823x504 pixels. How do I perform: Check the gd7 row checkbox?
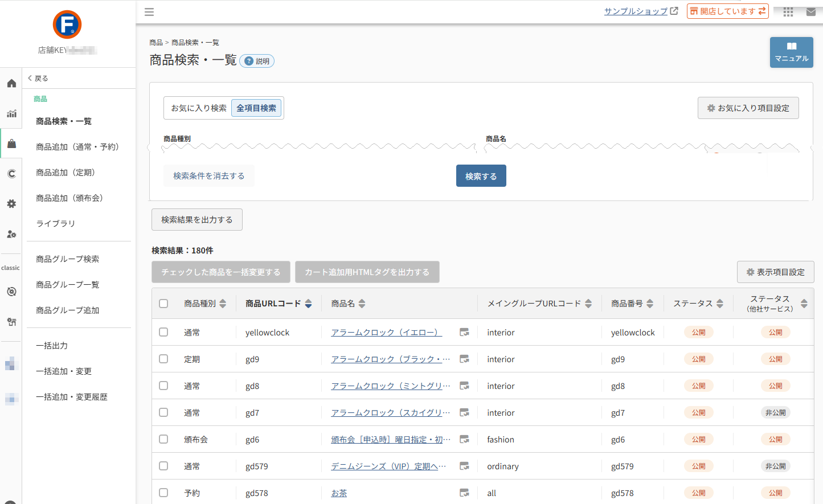(163, 412)
